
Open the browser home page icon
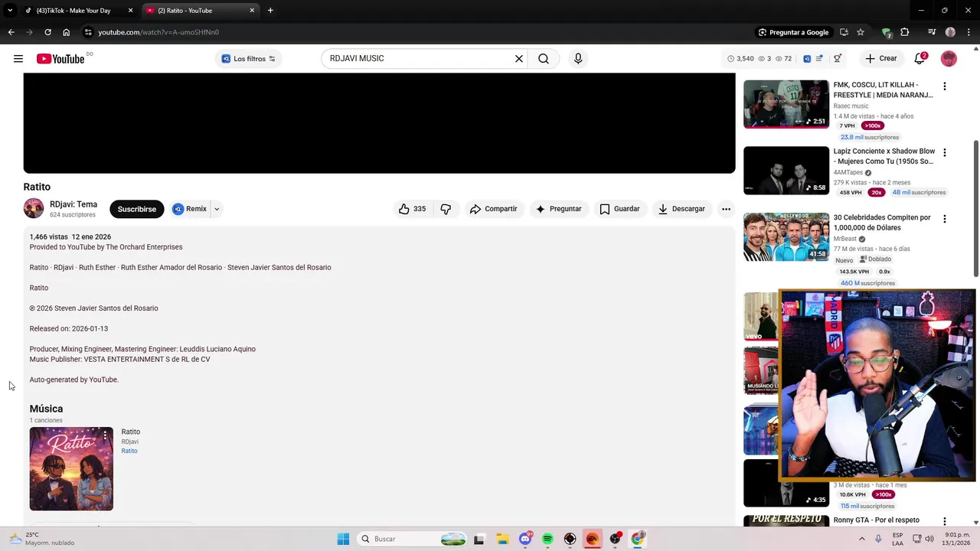click(x=66, y=32)
